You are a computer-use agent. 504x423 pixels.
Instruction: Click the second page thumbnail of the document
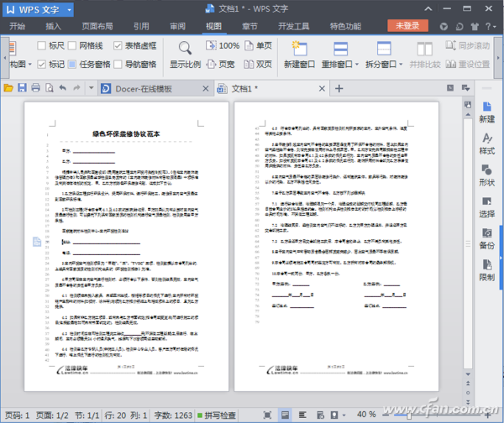click(x=336, y=247)
